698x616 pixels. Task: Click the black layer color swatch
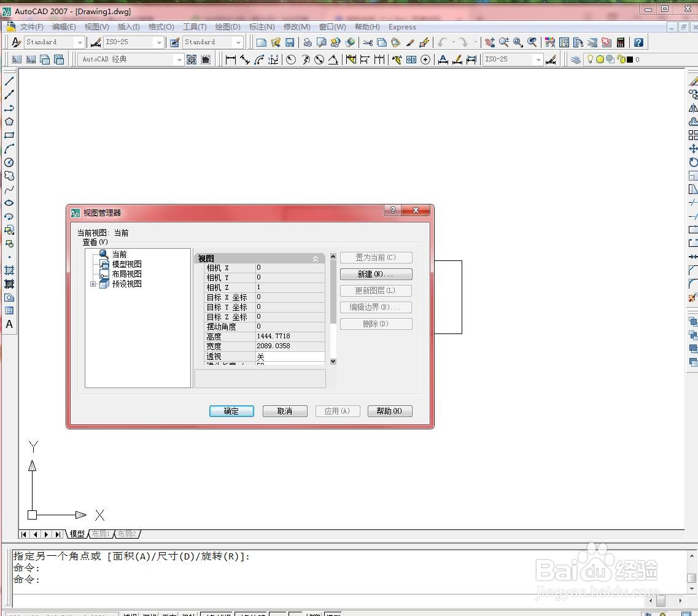tap(629, 59)
